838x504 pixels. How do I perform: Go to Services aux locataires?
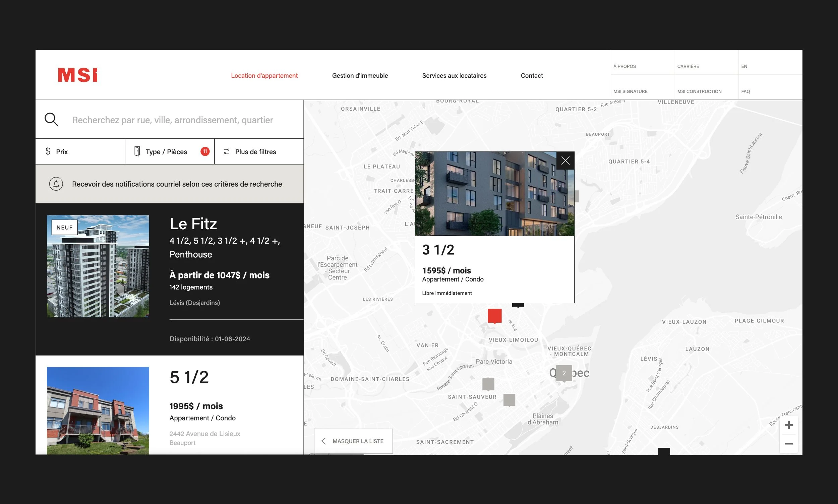[x=454, y=75]
